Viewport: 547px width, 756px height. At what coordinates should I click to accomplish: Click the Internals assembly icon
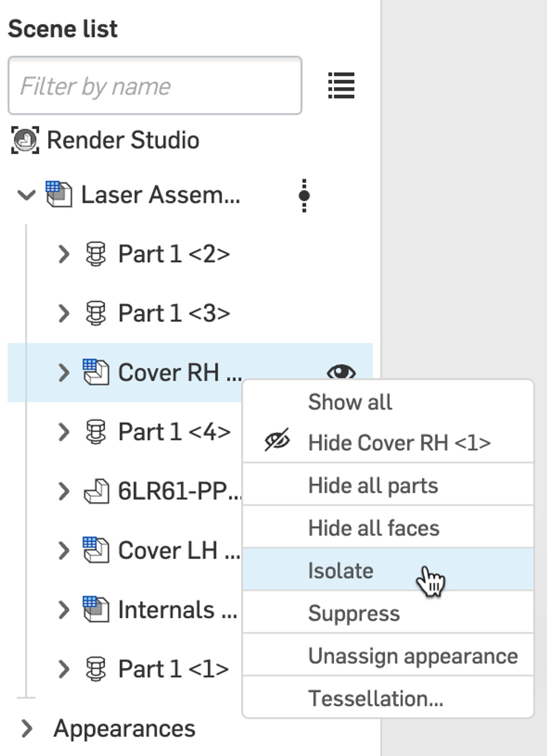click(96, 610)
